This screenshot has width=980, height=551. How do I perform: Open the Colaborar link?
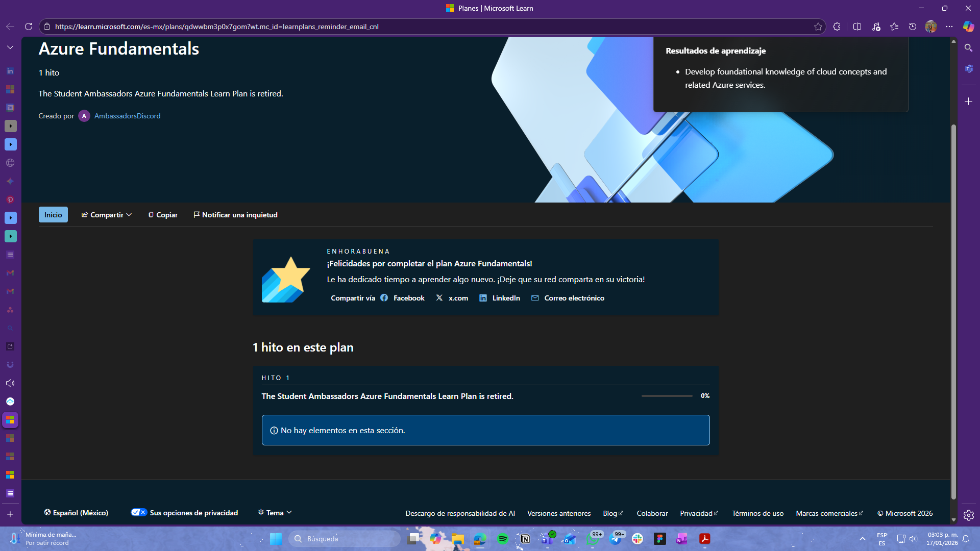(652, 513)
